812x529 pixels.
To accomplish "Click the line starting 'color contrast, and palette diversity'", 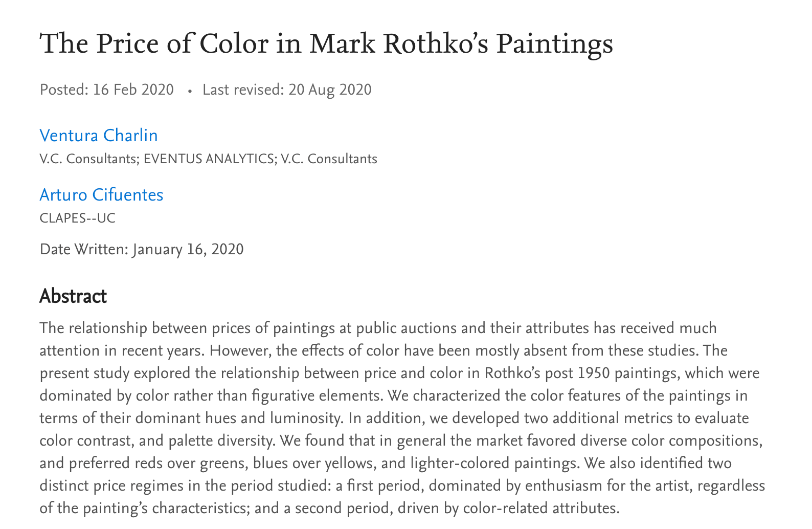I will click(x=401, y=440).
